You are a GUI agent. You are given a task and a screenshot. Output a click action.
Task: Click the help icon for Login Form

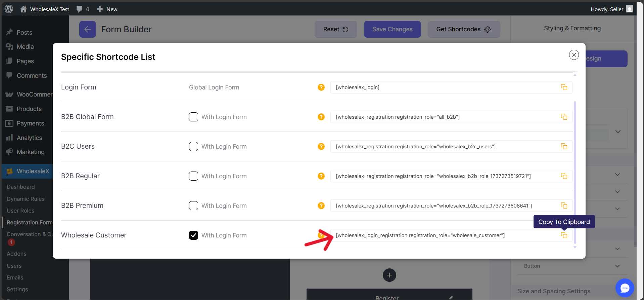(321, 87)
